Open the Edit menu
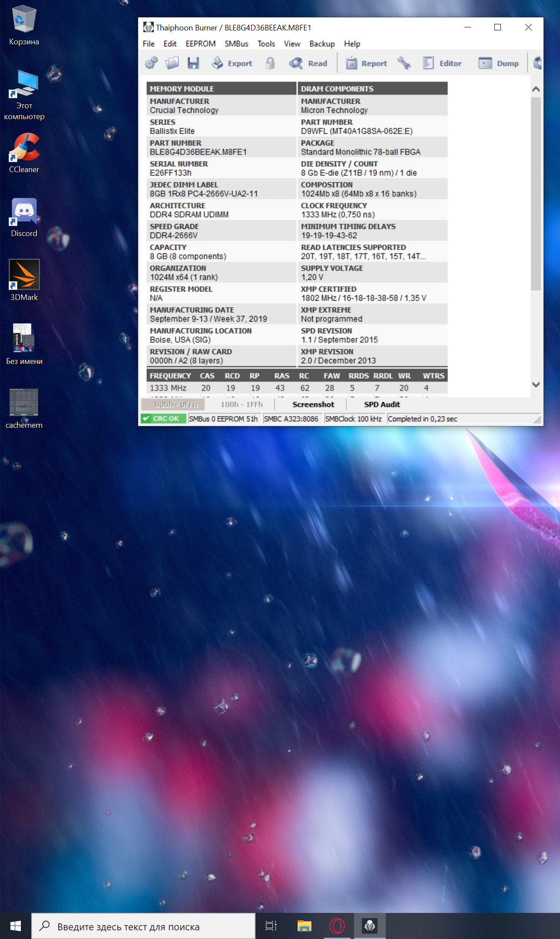 pos(170,44)
